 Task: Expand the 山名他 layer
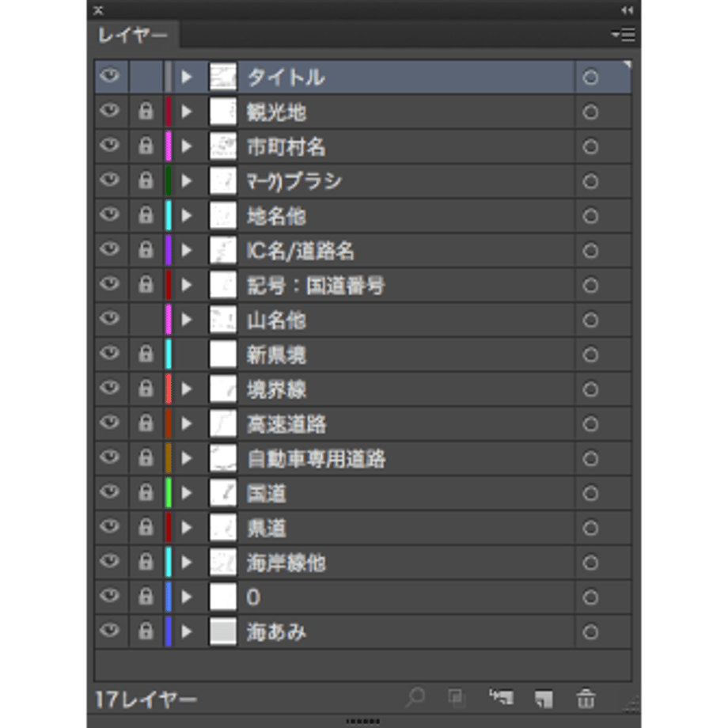pyautogui.click(x=186, y=320)
